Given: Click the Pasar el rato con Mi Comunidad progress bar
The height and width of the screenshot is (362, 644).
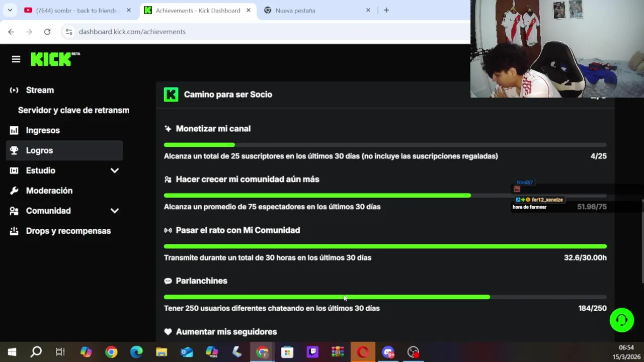Looking at the screenshot, I should (385, 246).
